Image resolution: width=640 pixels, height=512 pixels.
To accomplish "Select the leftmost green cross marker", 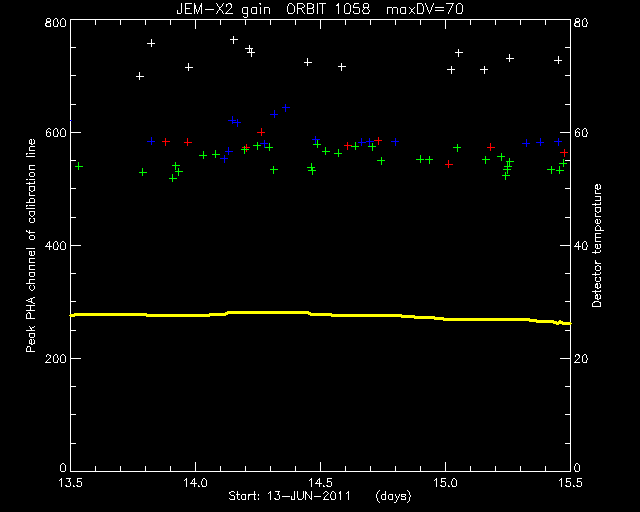I will (79, 166).
